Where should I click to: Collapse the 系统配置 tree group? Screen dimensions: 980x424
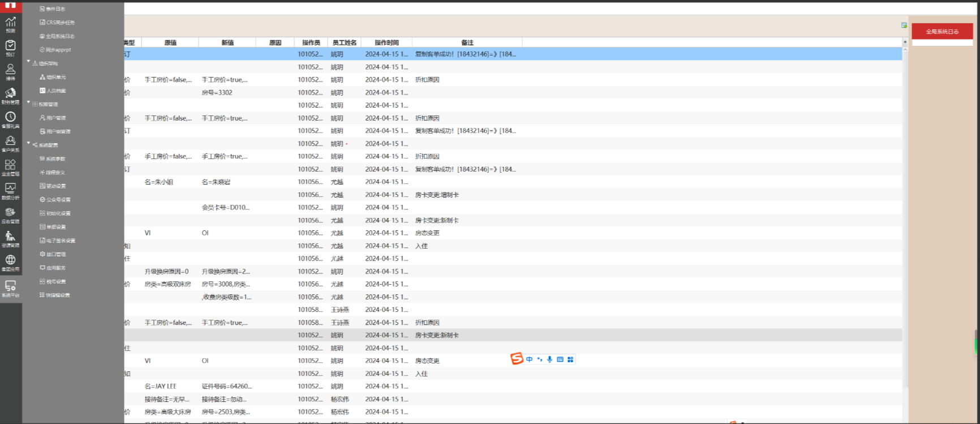coord(29,144)
